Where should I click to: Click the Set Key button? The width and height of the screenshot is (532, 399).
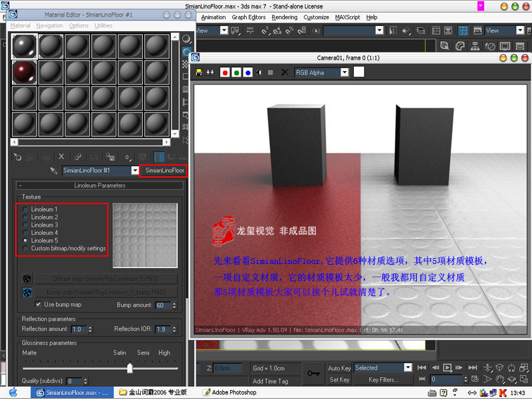coord(339,380)
